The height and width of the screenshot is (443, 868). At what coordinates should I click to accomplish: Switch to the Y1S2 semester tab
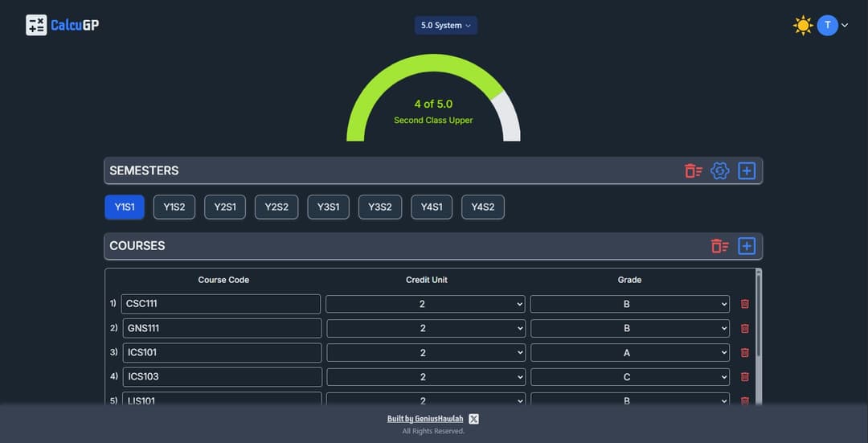tap(174, 207)
